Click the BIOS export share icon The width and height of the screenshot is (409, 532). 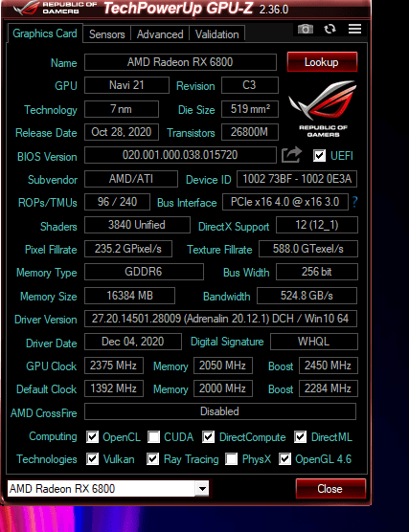tap(291, 155)
